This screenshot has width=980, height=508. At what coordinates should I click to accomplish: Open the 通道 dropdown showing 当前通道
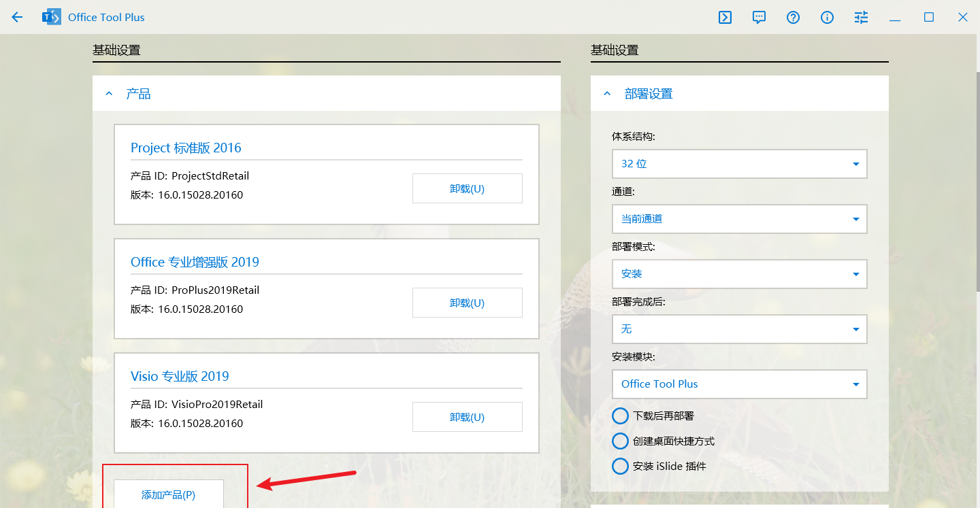pos(739,219)
